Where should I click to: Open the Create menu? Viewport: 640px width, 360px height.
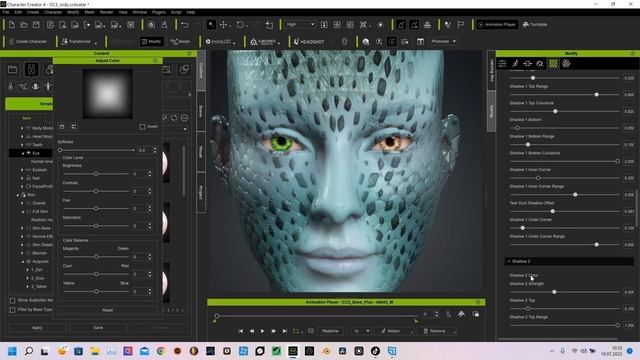[x=33, y=12]
